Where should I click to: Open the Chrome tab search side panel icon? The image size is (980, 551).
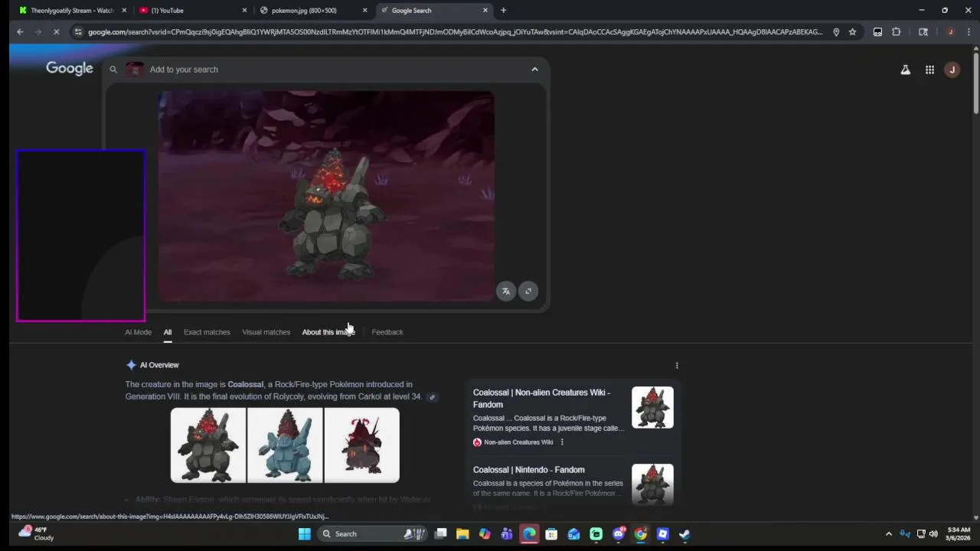923,32
